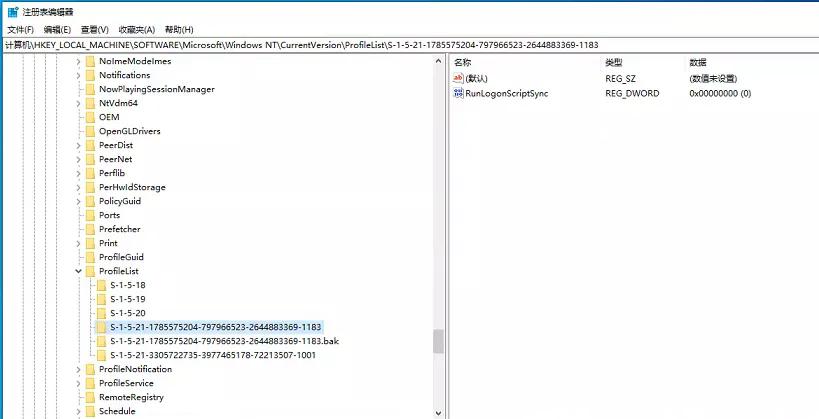Image resolution: width=819 pixels, height=419 pixels.
Task: Select the (默认) value name
Action: (x=476, y=79)
